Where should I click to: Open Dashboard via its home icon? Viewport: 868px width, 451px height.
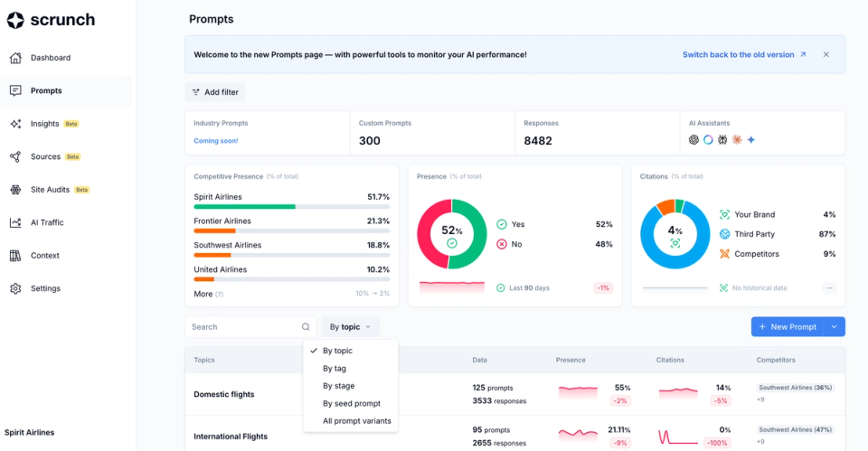15,58
